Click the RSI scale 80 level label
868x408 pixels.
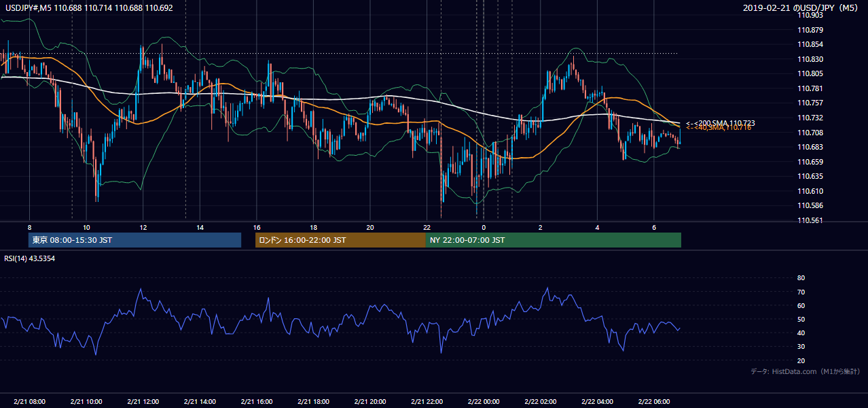[801, 278]
